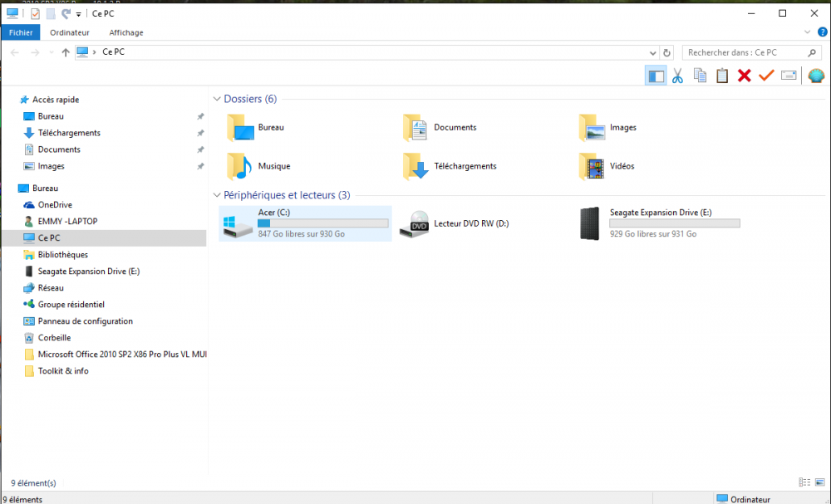Click the Copy documents icon
The image size is (831, 504).
point(700,76)
